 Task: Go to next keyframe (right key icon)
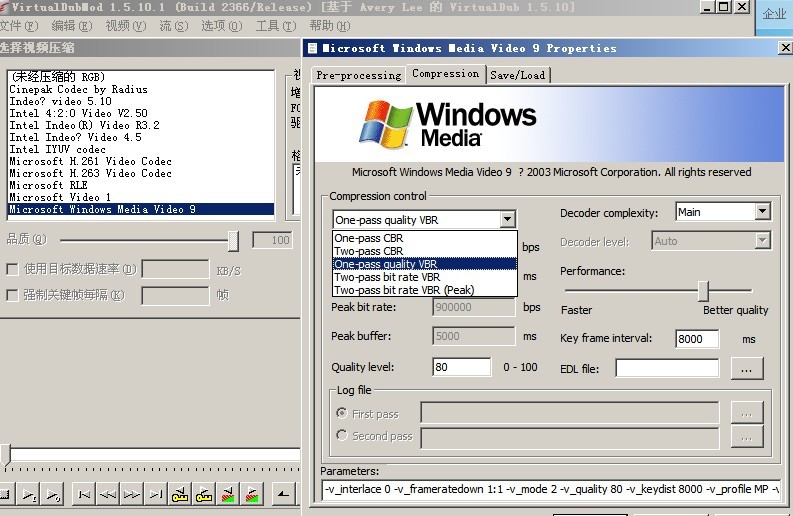[203, 494]
